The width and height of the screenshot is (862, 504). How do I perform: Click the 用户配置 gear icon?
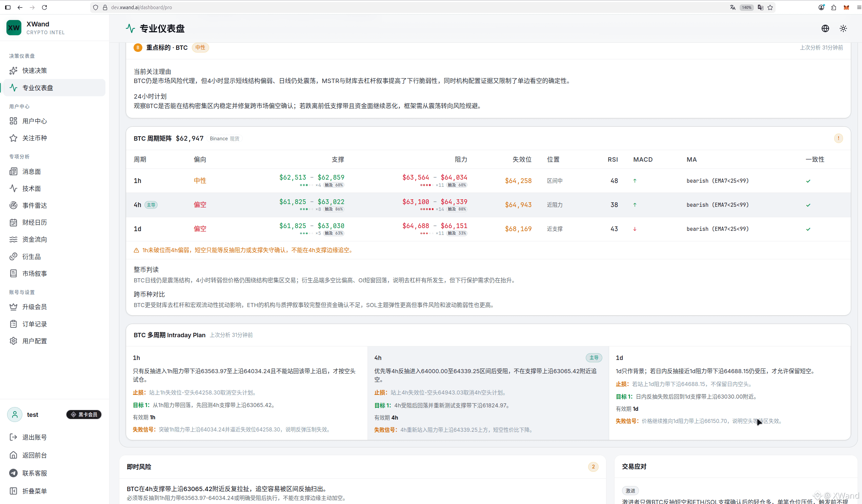(13, 341)
